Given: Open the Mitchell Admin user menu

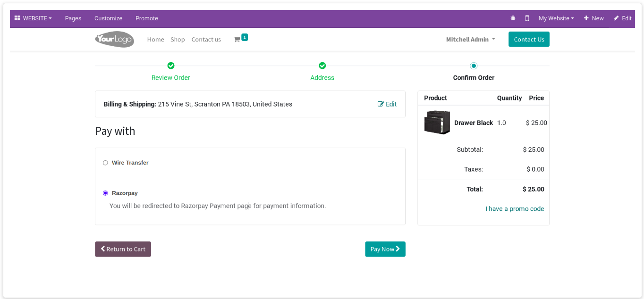Looking at the screenshot, I should (x=471, y=40).
